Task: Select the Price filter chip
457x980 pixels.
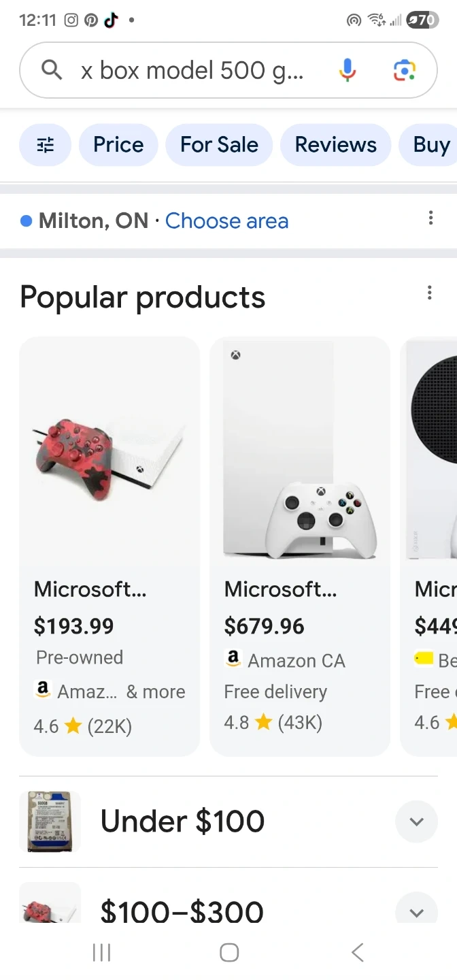Action: tap(118, 145)
